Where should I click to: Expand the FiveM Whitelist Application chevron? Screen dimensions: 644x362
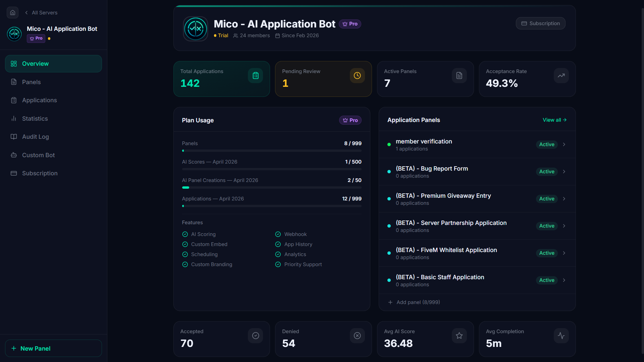coord(564,253)
